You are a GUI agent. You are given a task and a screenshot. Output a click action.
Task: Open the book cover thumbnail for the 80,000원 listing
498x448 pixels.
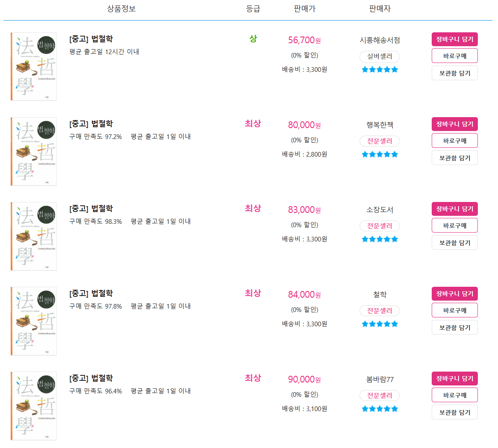coord(34,152)
